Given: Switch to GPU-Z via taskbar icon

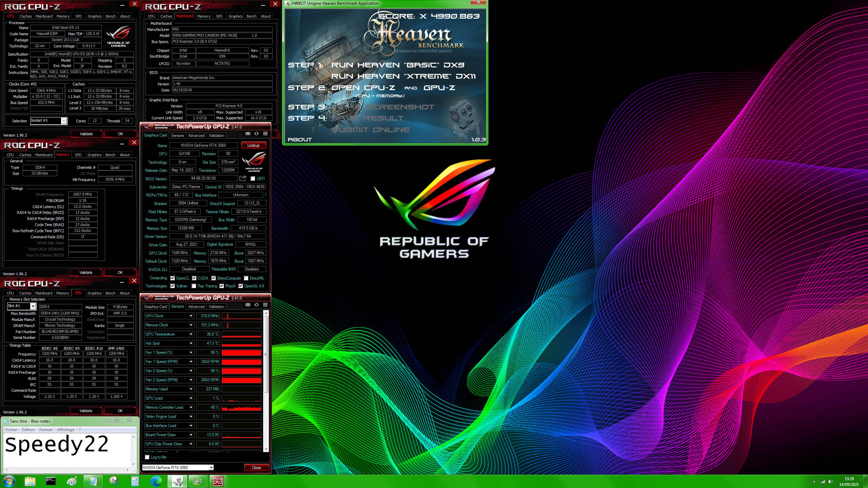Looking at the screenshot, I should 198,481.
